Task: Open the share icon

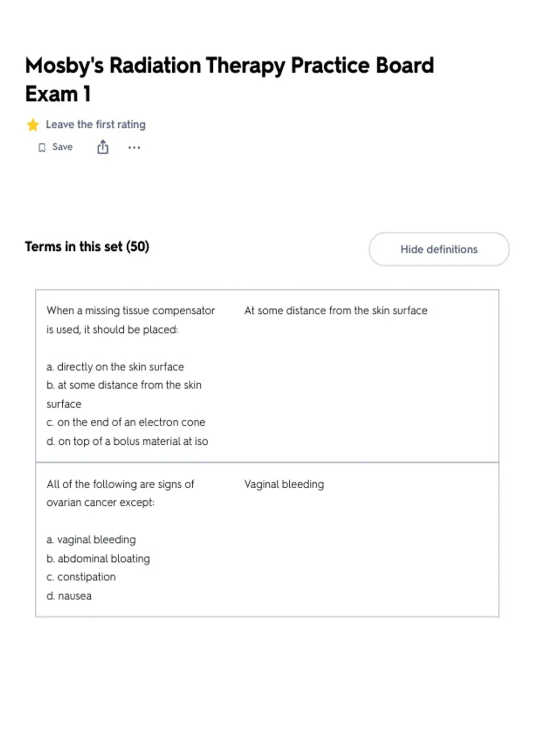Action: point(103,147)
